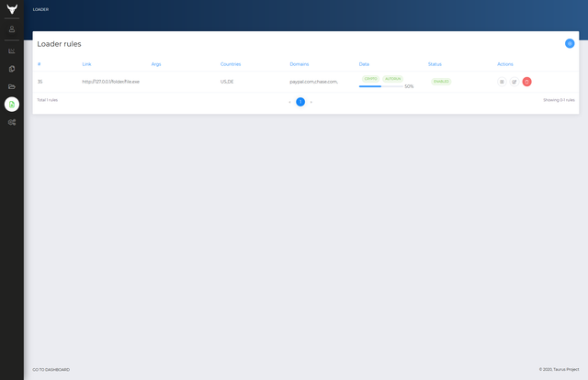Click the Loader rules heading
The width and height of the screenshot is (588, 380).
[59, 44]
